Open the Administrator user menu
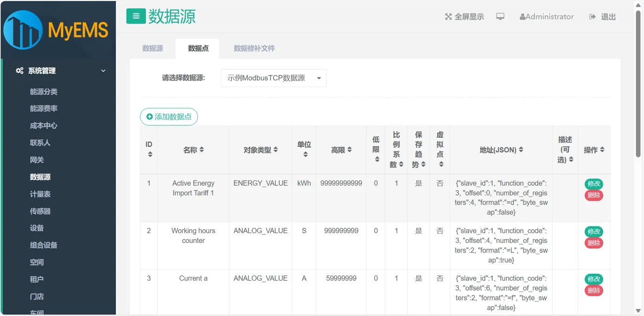 point(547,17)
